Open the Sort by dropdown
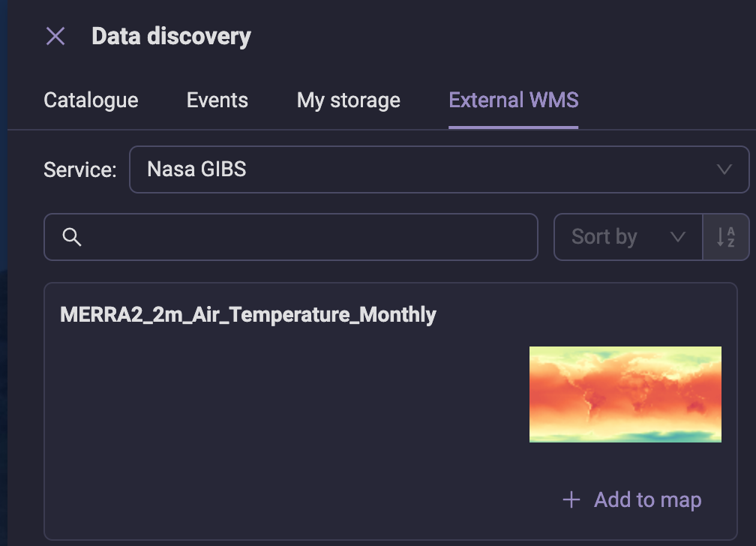The width and height of the screenshot is (756, 546). (x=628, y=237)
